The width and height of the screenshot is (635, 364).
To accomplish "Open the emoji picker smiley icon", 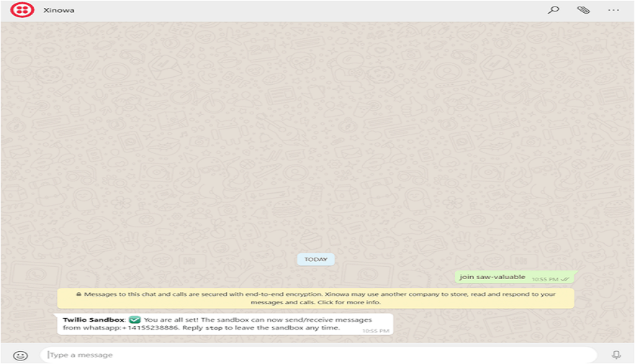I will 21,355.
